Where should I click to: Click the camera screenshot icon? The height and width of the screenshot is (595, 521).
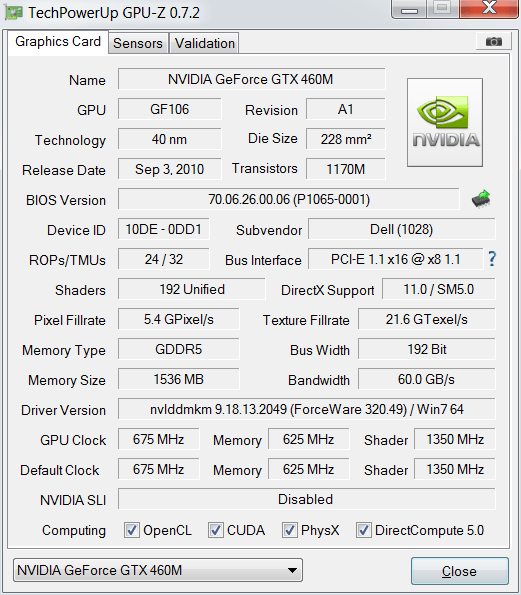pos(494,41)
